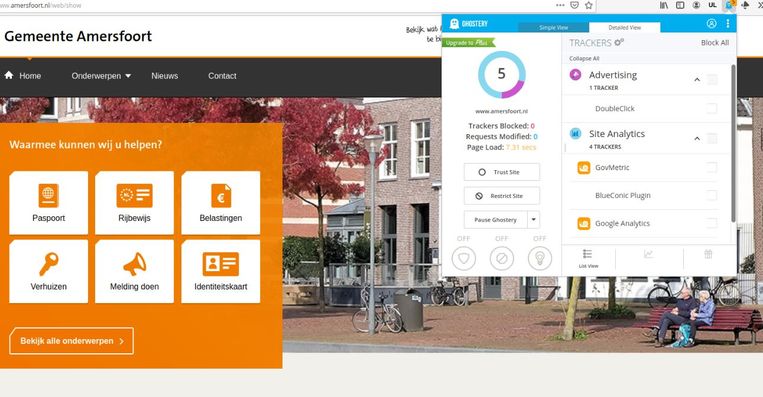Image resolution: width=763 pixels, height=397 pixels.
Task: Open Firefox account icon in toolbar
Action: coord(696,5)
